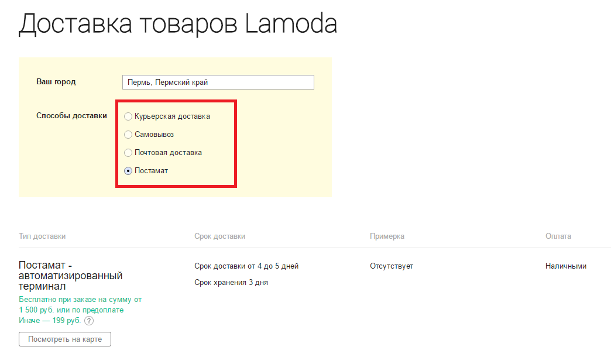Click the Ваш город label
Image resolution: width=611 pixels, height=364 pixels.
pyautogui.click(x=56, y=82)
